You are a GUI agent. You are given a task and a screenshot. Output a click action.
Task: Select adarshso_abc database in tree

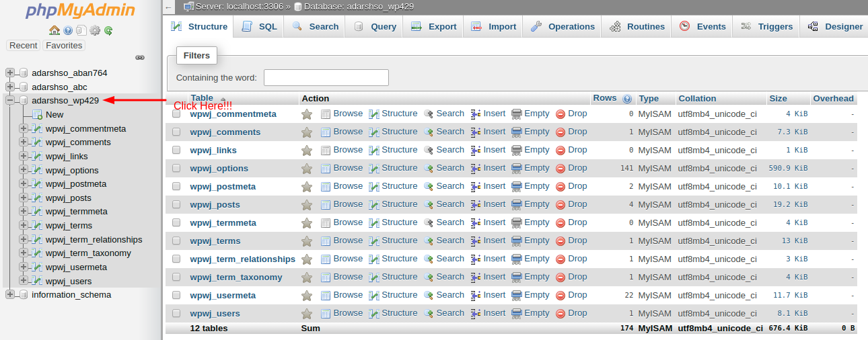[x=59, y=87]
